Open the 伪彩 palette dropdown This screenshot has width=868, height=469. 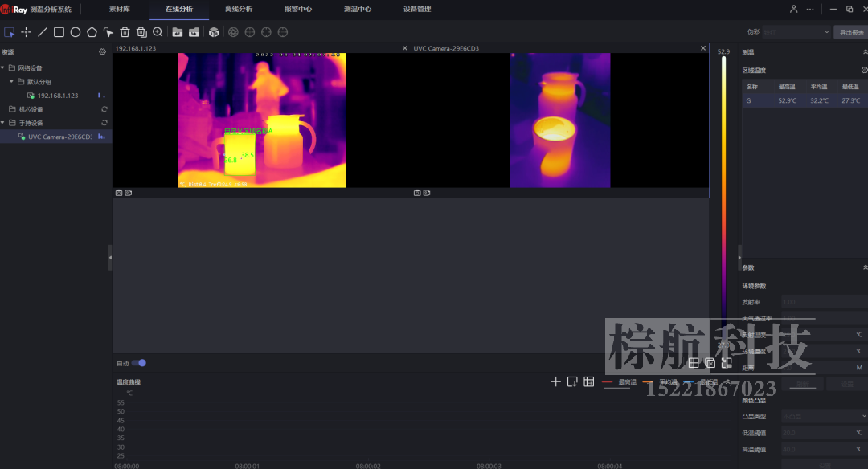[x=796, y=32]
